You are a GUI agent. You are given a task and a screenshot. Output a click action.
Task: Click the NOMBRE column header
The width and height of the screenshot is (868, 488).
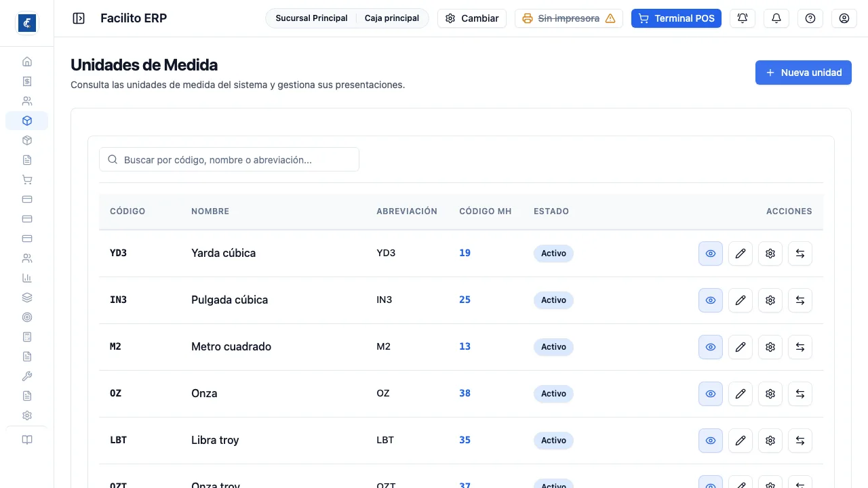pos(210,211)
